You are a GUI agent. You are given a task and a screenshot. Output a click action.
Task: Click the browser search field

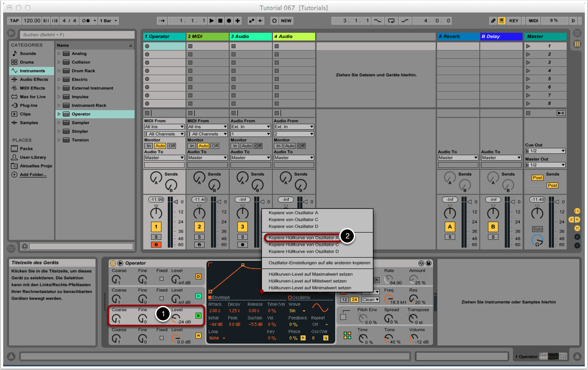point(76,35)
